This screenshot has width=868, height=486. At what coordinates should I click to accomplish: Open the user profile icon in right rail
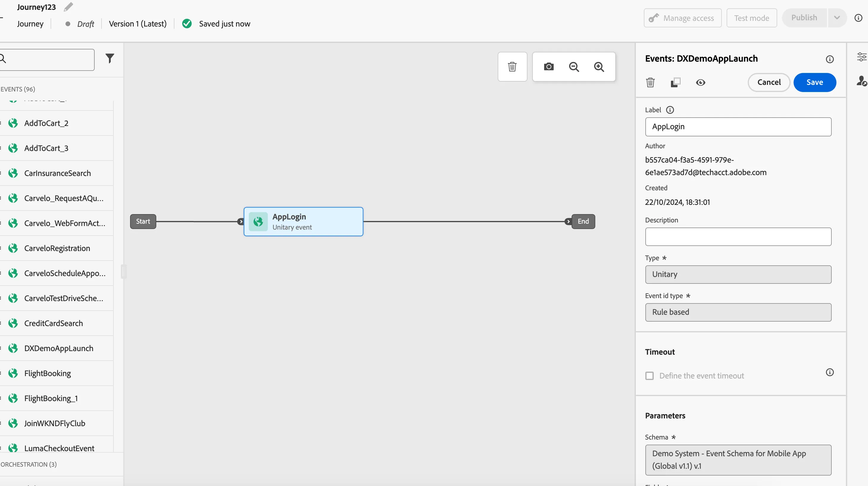[x=861, y=81]
